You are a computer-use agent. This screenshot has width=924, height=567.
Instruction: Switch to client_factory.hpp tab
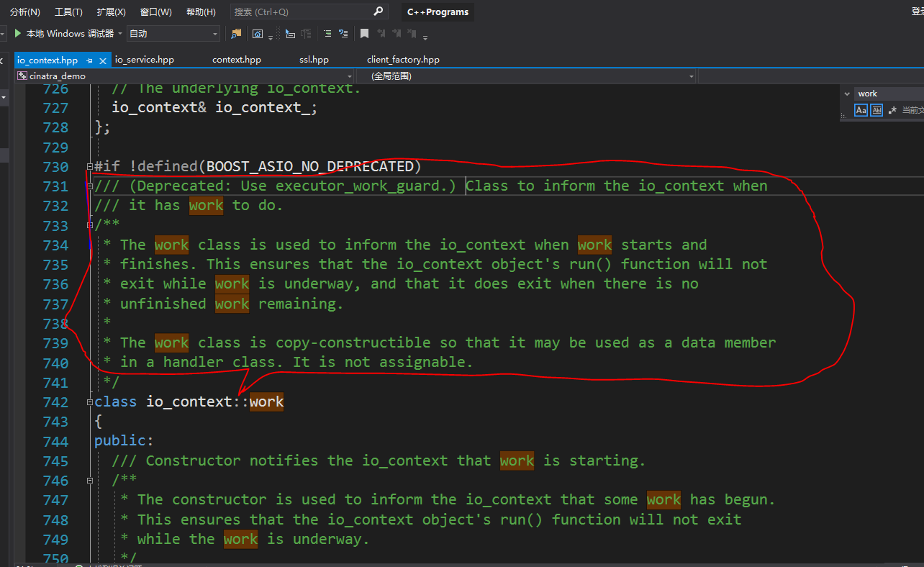(x=403, y=60)
